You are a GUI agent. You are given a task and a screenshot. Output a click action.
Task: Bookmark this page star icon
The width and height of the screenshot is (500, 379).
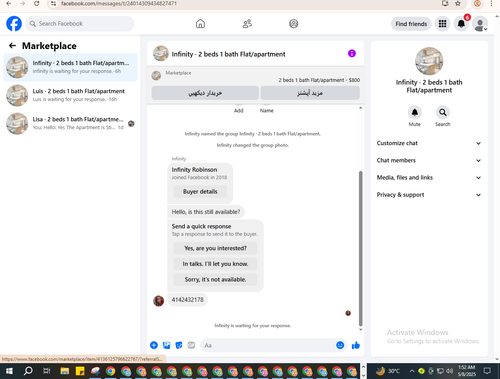tap(458, 4)
